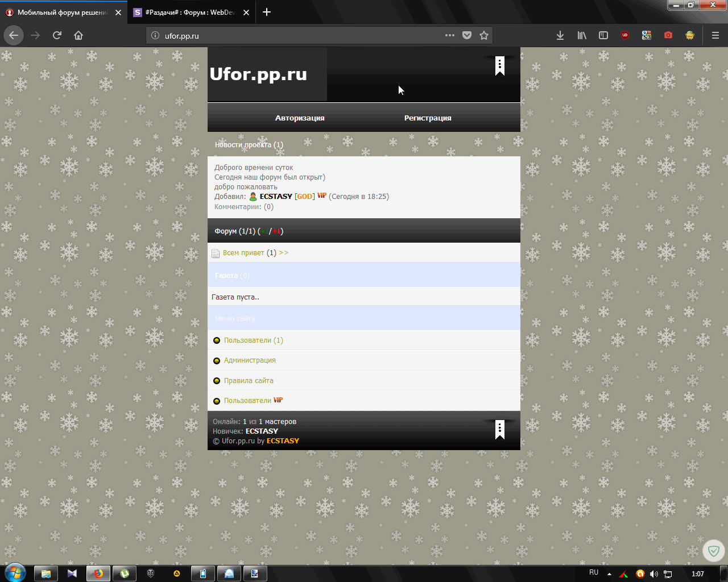Open a new browser tab with plus button

(267, 12)
